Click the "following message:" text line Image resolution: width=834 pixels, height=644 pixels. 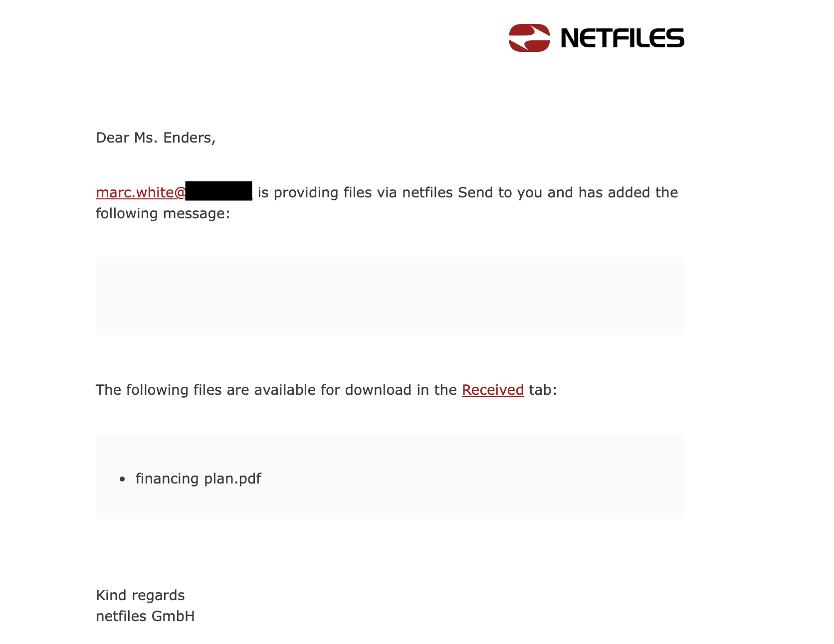coord(163,213)
